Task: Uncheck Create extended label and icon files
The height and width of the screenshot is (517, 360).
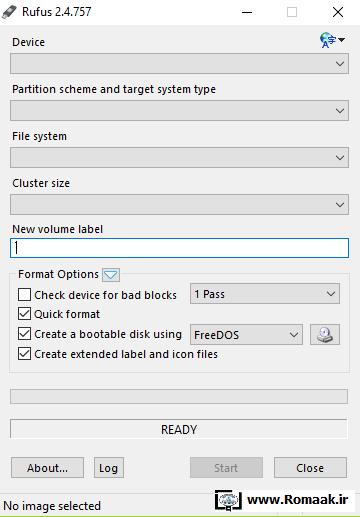Action: 24,354
